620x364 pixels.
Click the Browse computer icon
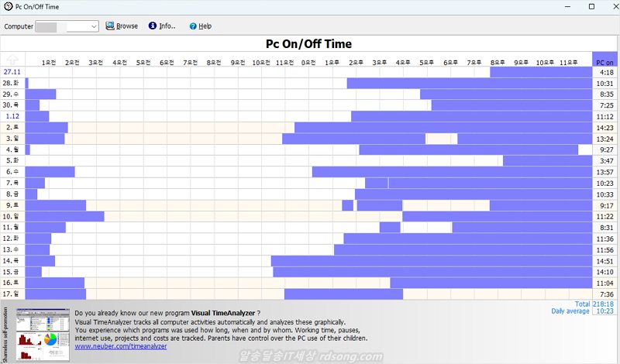(110, 26)
